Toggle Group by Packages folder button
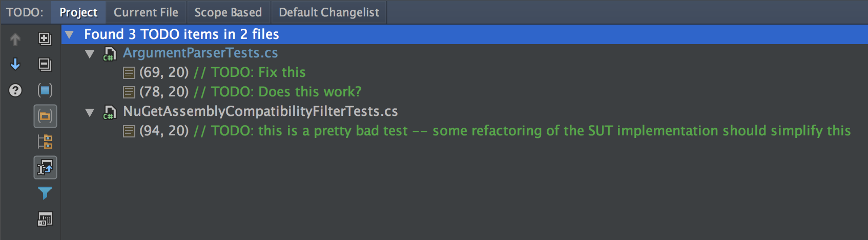Screen dimensions: 868x240 click(45, 116)
